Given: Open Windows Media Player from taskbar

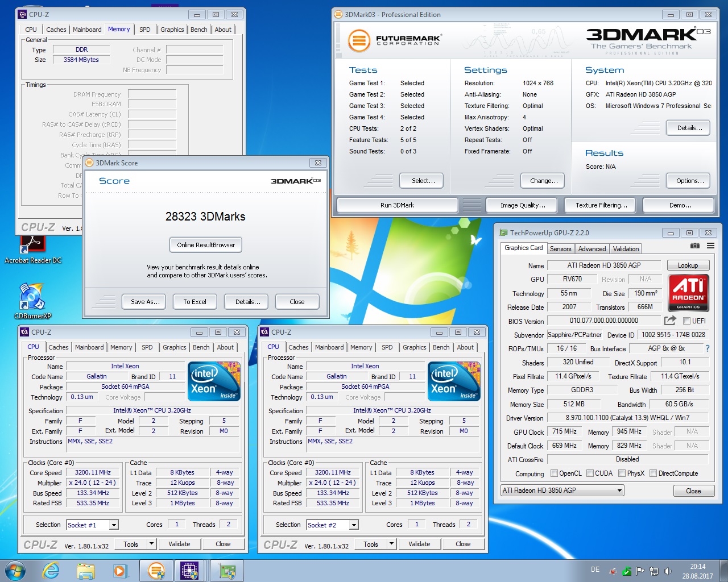Looking at the screenshot, I should [x=120, y=571].
